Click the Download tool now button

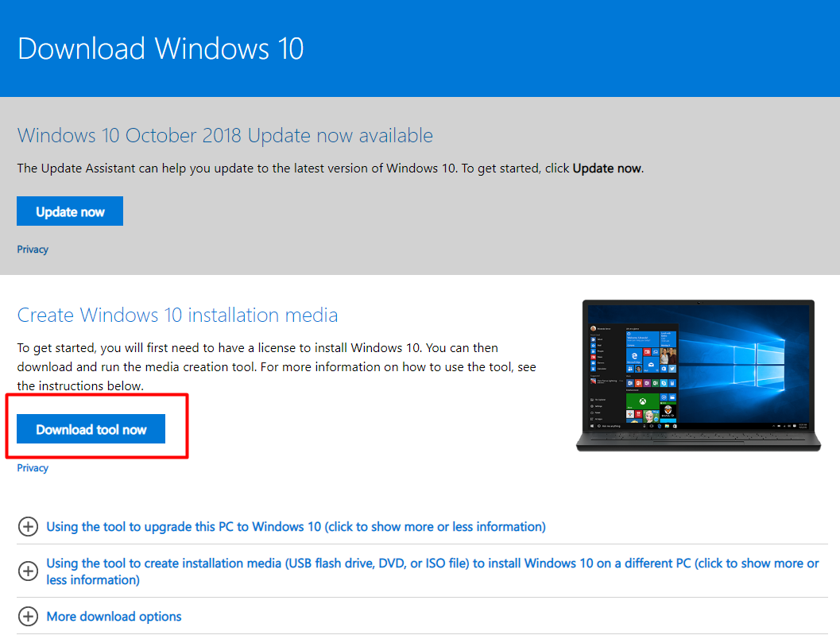(x=91, y=429)
